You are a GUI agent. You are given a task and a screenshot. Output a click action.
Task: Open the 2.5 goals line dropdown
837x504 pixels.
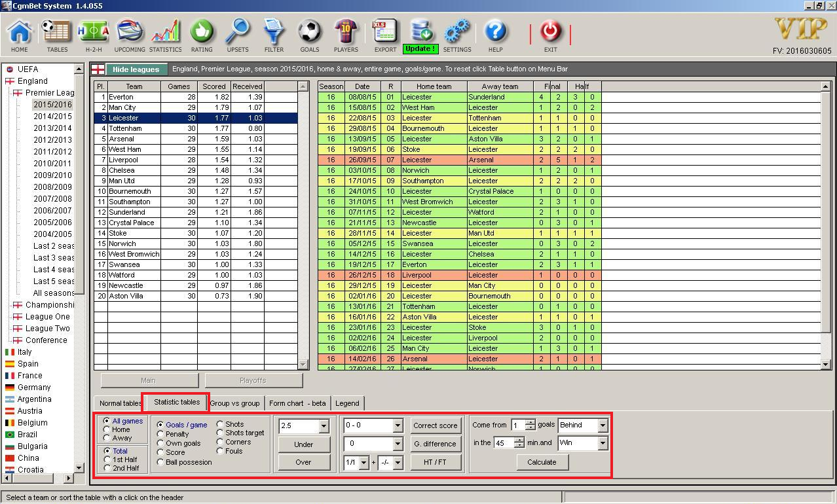(324, 426)
